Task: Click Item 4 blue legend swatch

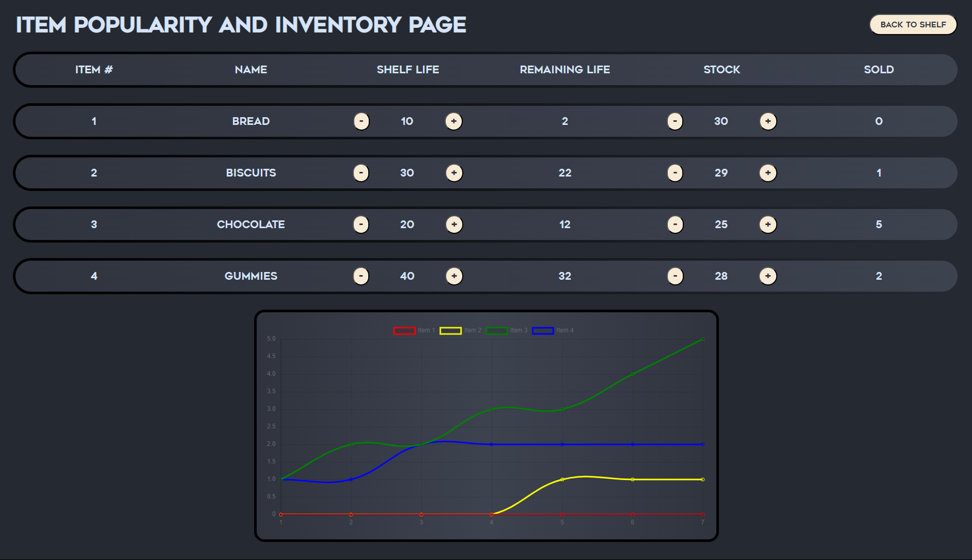Action: pos(543,330)
